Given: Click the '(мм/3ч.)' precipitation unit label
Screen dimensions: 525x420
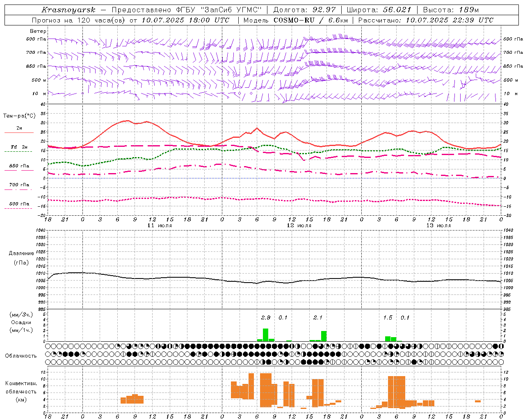Looking at the screenshot, I should pyautogui.click(x=21, y=315).
